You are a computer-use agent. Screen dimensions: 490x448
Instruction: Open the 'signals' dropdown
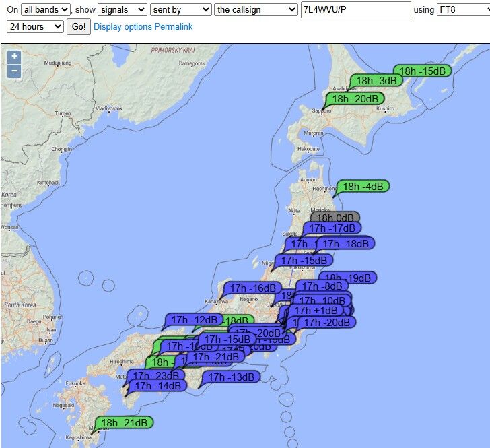tap(123, 9)
